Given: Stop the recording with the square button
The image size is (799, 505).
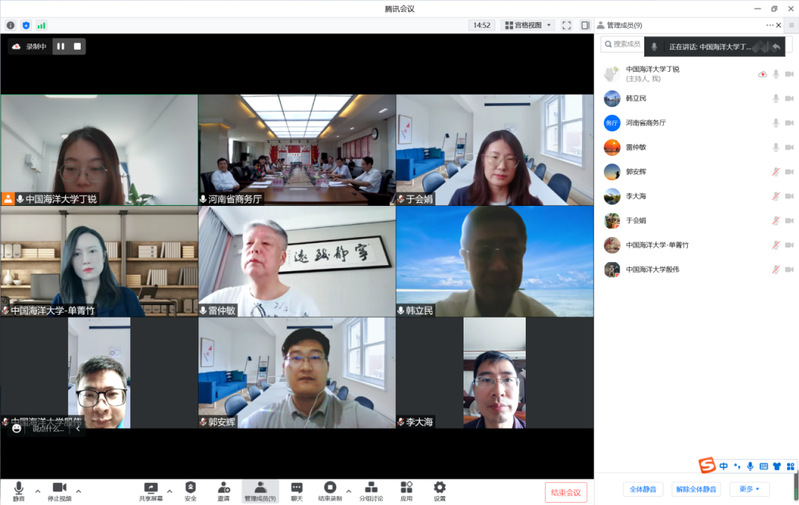Looking at the screenshot, I should coord(77,46).
